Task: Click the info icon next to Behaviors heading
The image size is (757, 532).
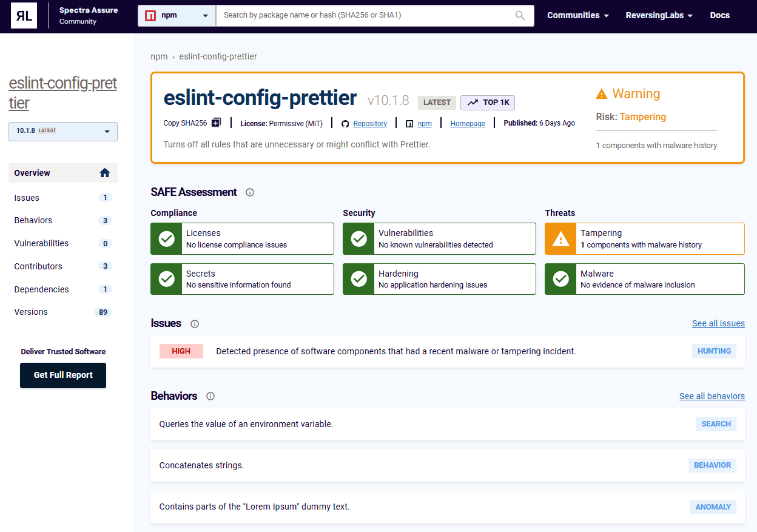Action: [x=210, y=396]
